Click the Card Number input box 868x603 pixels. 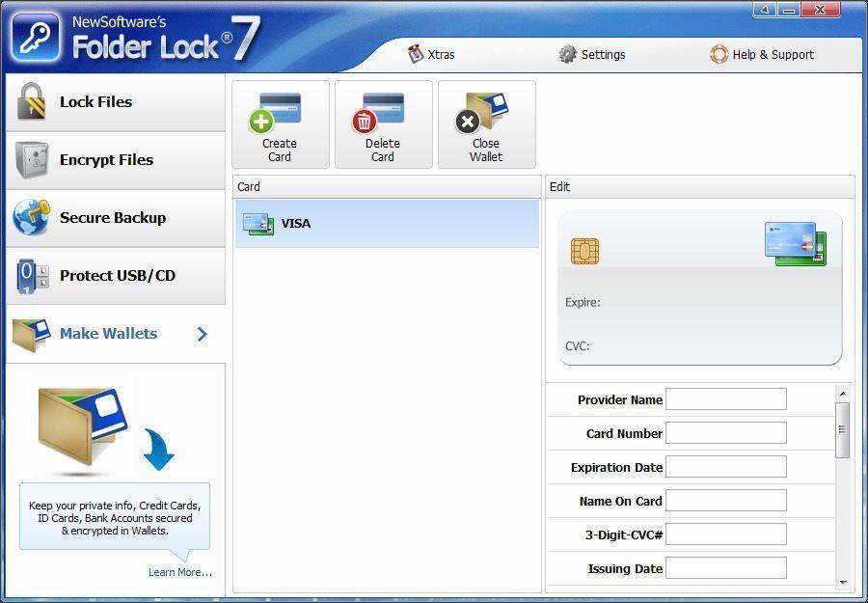tap(726, 432)
